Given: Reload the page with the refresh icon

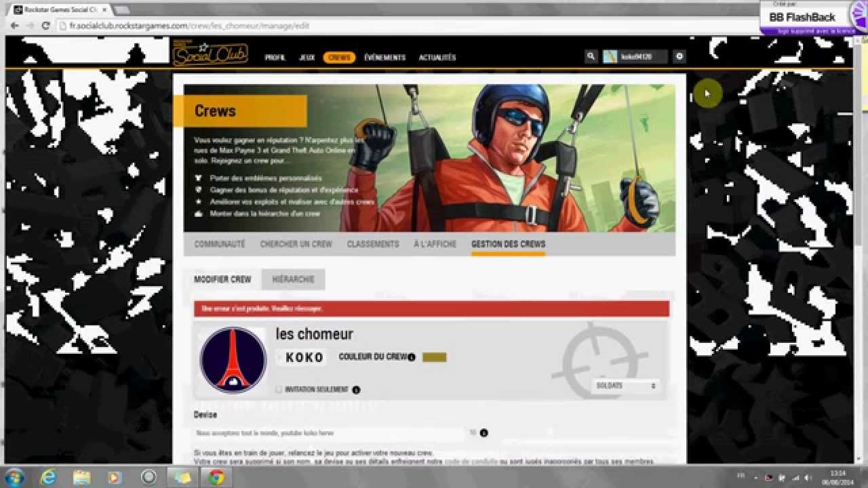Looking at the screenshot, I should tap(46, 26).
